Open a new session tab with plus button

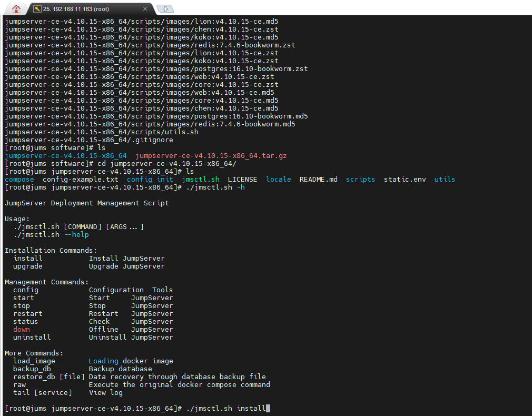tap(165, 9)
